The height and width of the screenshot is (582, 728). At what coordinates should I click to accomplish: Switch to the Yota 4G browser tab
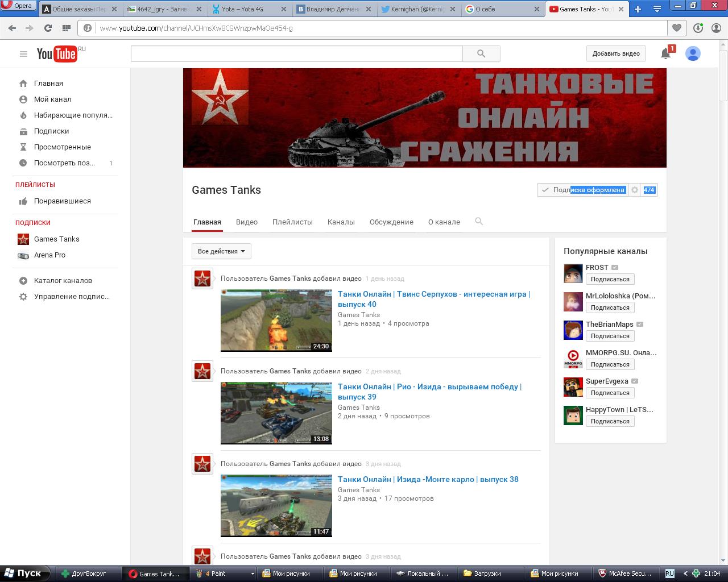click(250, 9)
